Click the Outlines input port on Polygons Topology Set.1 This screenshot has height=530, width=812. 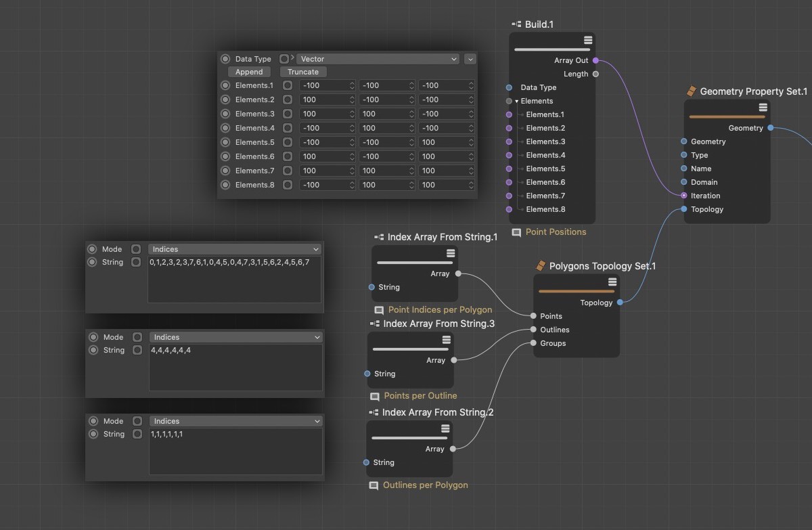[x=533, y=330]
